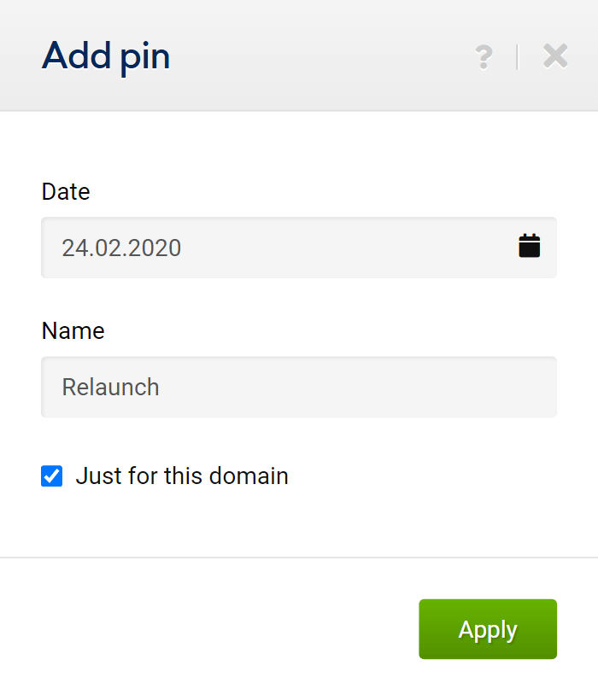Show the date dropdown via the calendar icon
Image resolution: width=598 pixels, height=700 pixels.
[529, 246]
